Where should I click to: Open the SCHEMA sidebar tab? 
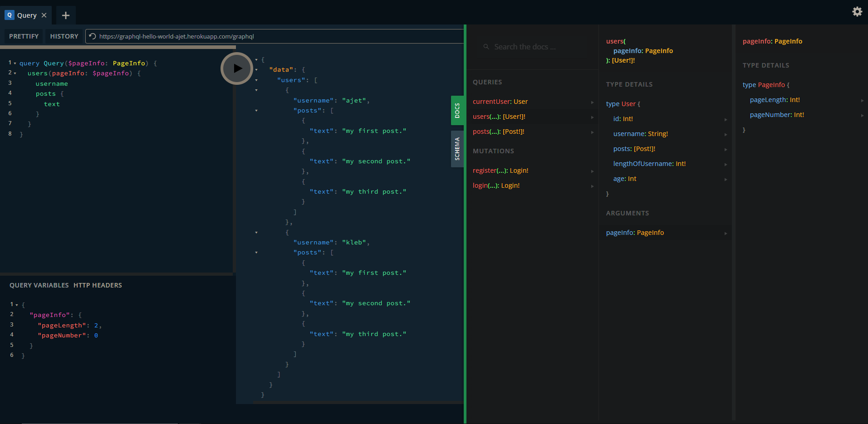click(x=457, y=149)
